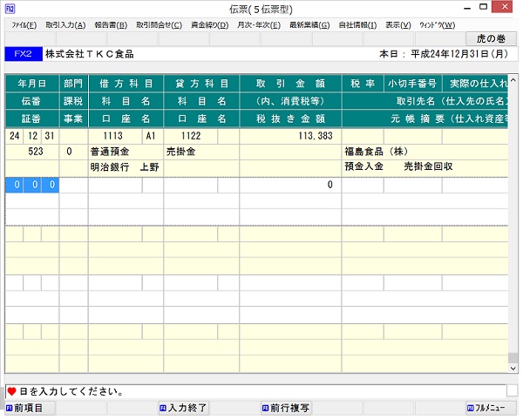The image size is (523, 420).
Task: Click the 税抜き金額 header cell
Action: coord(290,119)
